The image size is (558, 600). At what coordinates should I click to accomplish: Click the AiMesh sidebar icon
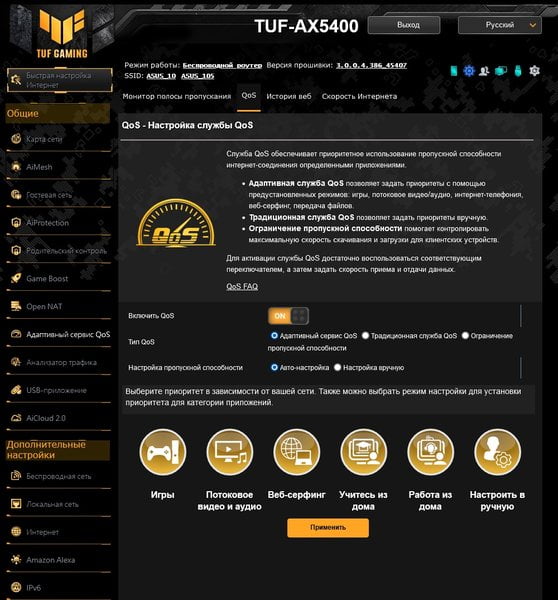[x=16, y=166]
